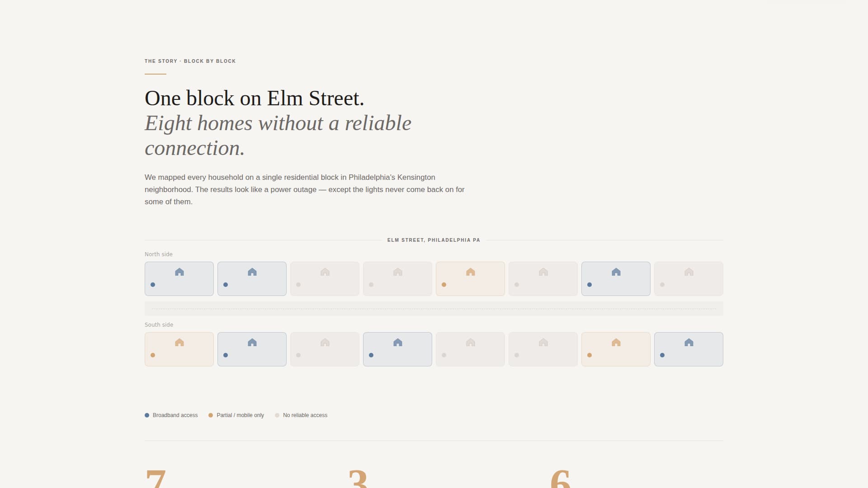Image resolution: width=868 pixels, height=488 pixels.
Task: Click status dot in second North side card
Action: (x=226, y=285)
